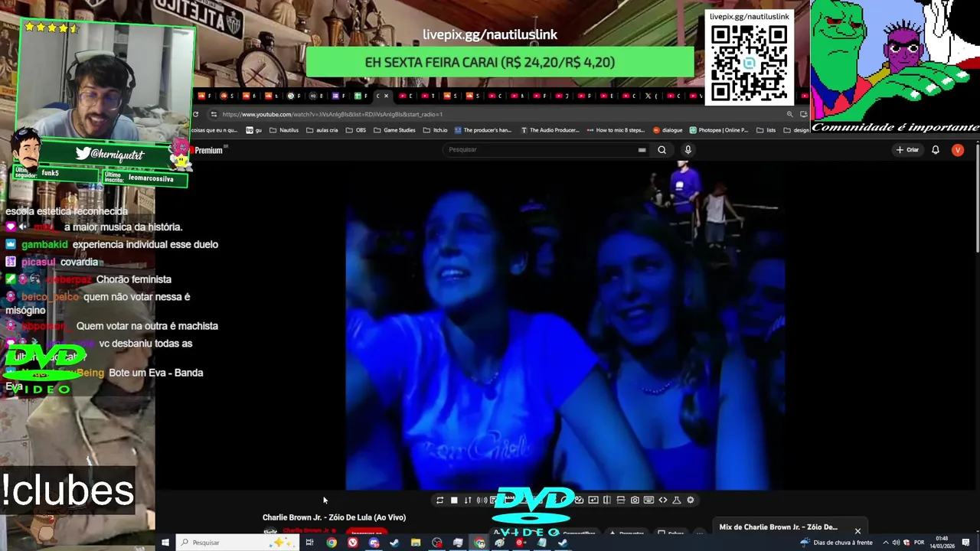
Task: Open the dialogue bookmark
Action: click(x=668, y=130)
